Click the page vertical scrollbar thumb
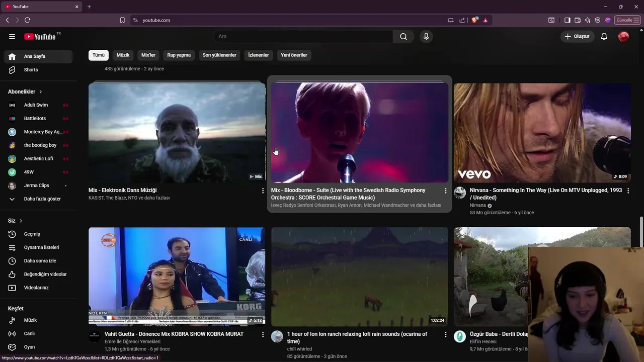This screenshot has width=644, height=362. 641,232
